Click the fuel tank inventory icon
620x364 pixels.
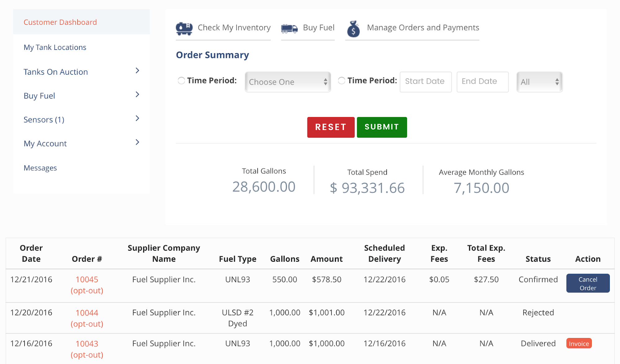click(184, 29)
